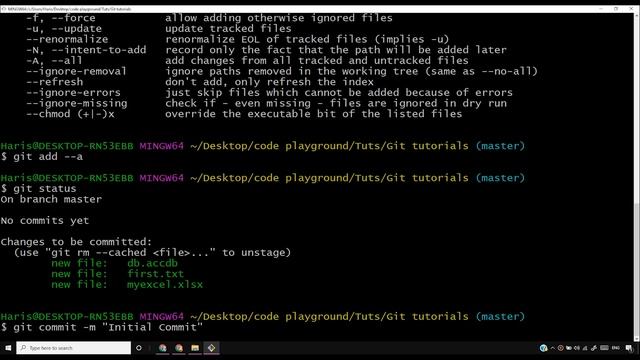Click the "On branch master" line
The height and width of the screenshot is (360, 640).
pyautogui.click(x=51, y=199)
